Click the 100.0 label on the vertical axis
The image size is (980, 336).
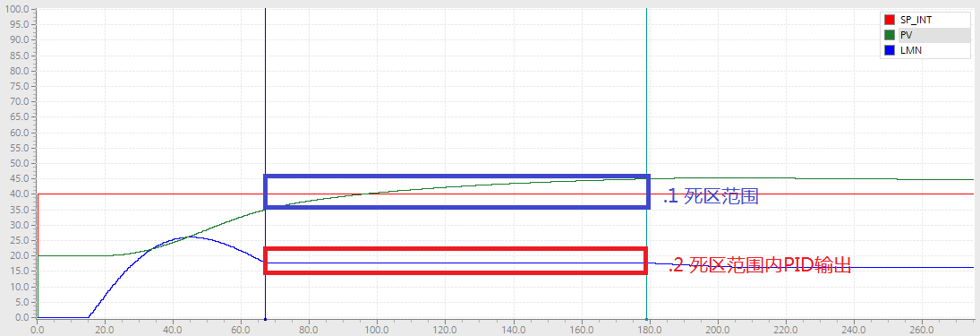[16, 9]
